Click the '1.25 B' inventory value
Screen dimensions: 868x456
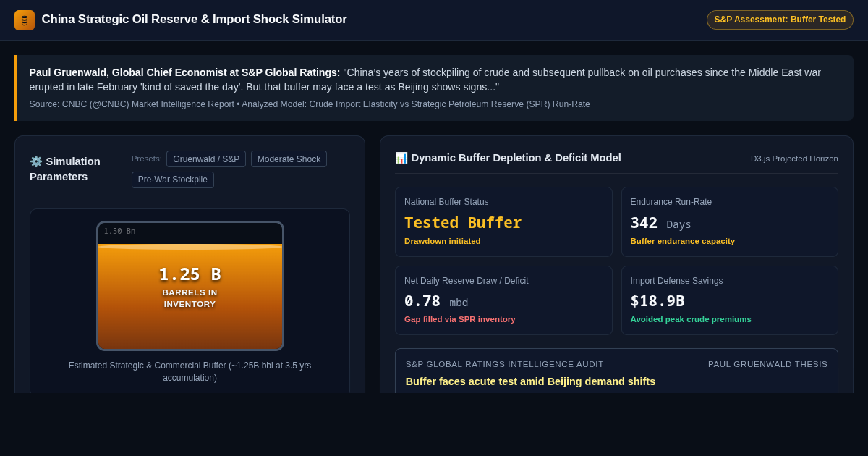[x=190, y=274]
